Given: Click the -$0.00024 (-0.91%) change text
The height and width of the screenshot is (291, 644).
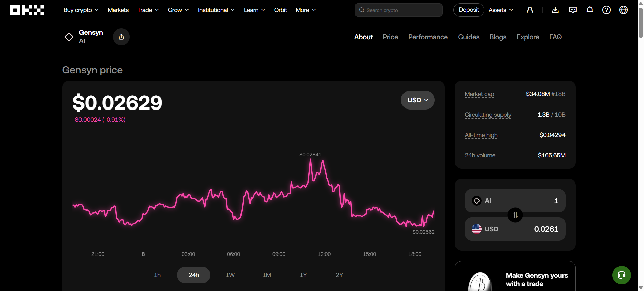Looking at the screenshot, I should pos(99,120).
